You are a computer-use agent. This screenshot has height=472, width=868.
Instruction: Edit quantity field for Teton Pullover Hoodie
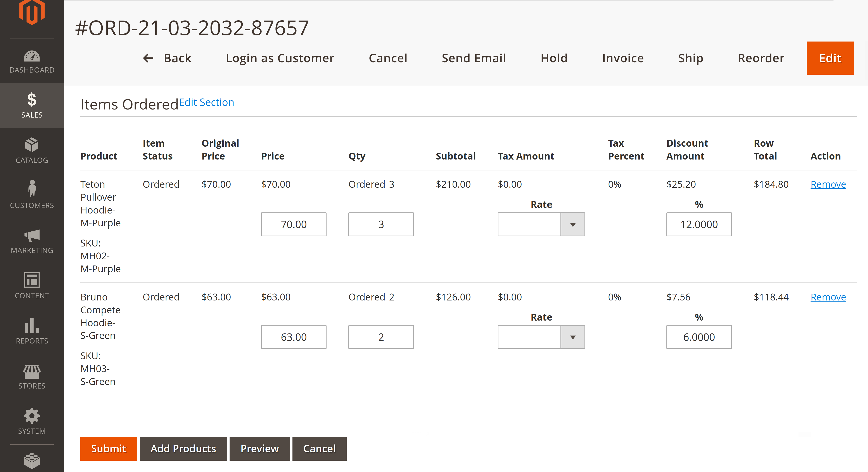click(x=380, y=224)
